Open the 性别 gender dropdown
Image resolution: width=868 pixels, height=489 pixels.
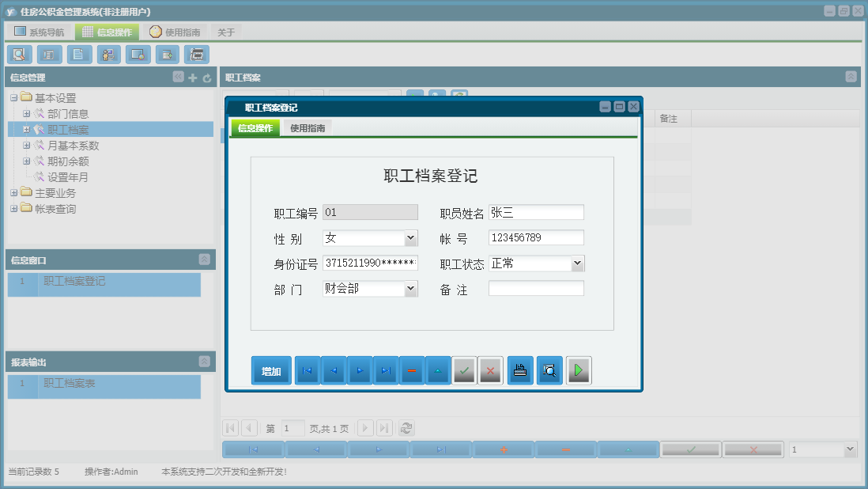pos(412,237)
